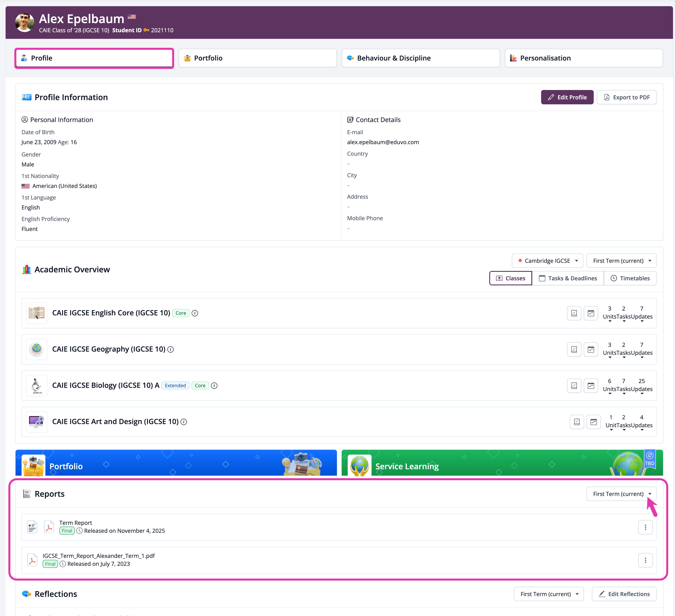Click the TBD sync badge on Service Learning
The width and height of the screenshot is (675, 616).
pos(649,459)
